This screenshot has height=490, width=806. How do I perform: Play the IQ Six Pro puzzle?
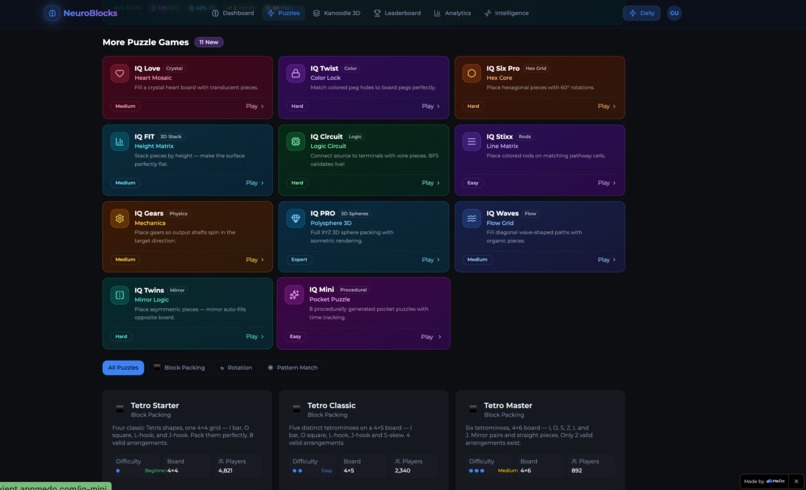pyautogui.click(x=607, y=106)
